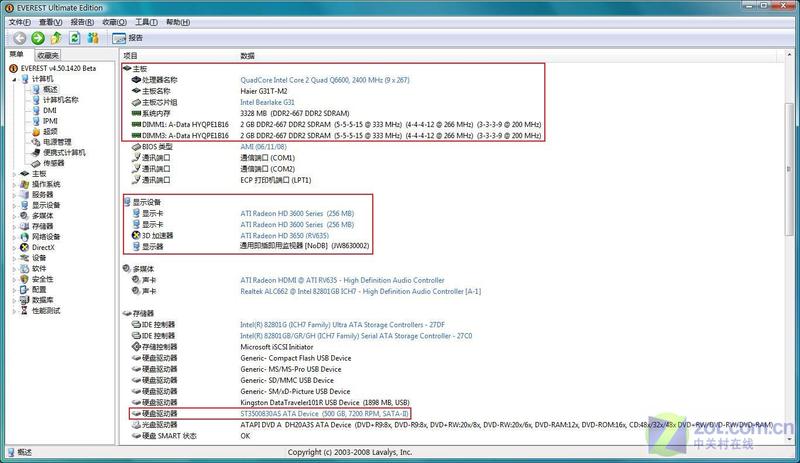Expand the 设备 tree node
The height and width of the screenshot is (463, 800).
(14, 258)
